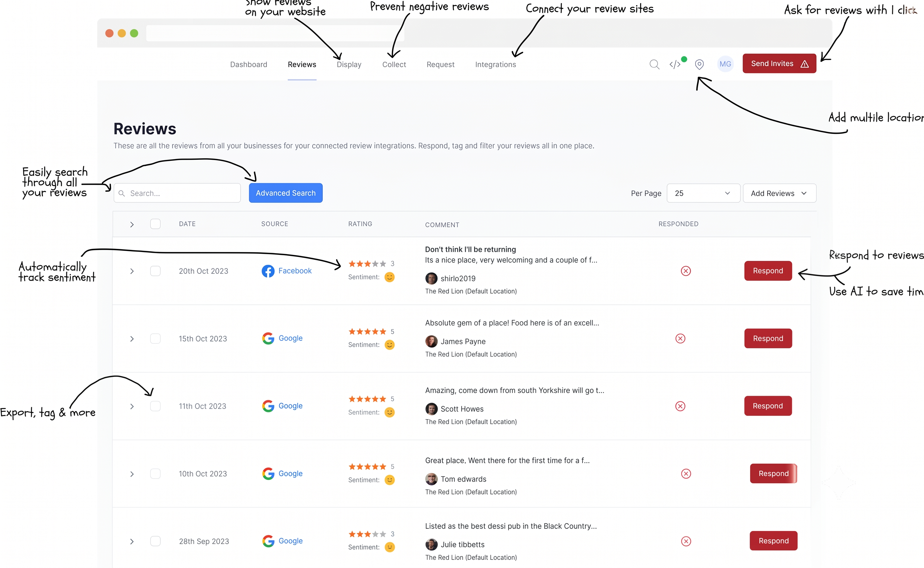Open the Per Page 25 dropdown
Viewport: 924px width, 568px height.
pyautogui.click(x=703, y=193)
